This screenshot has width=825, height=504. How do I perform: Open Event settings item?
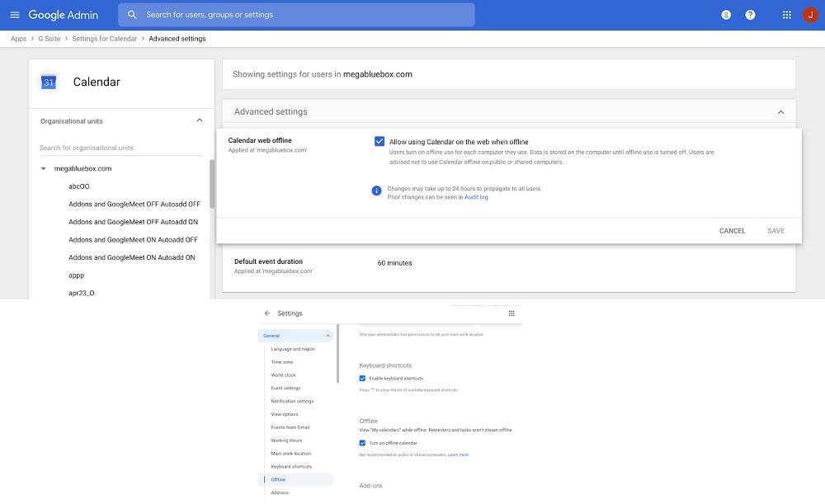click(x=285, y=389)
